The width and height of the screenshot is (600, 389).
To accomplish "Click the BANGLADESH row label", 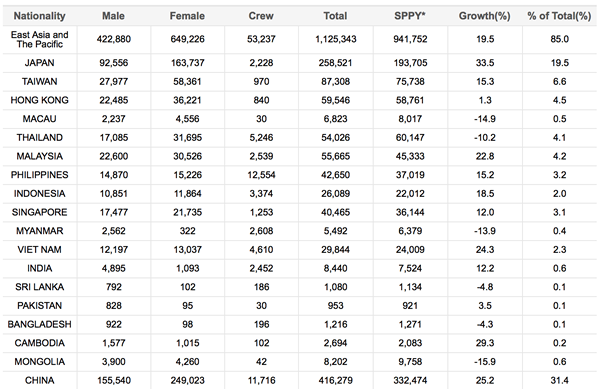I will [39, 324].
